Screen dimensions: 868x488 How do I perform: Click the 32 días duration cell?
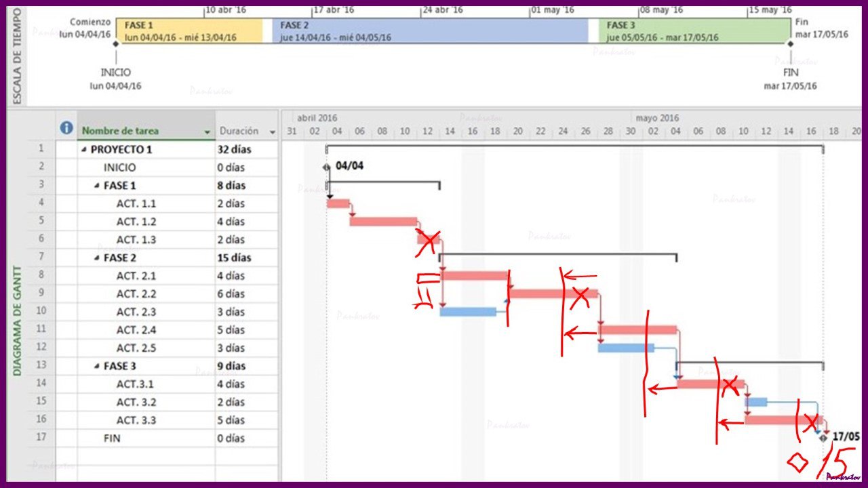pos(247,149)
